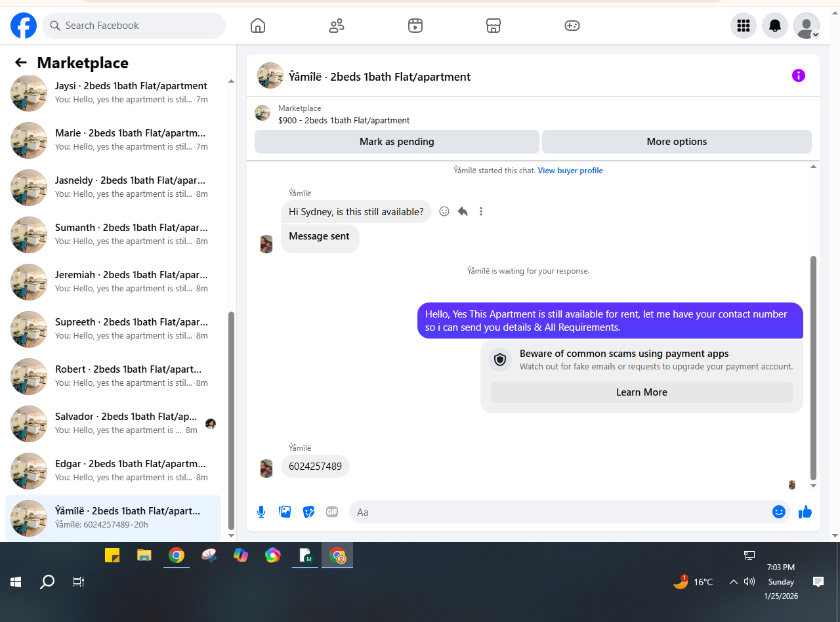Open the account profile menu
The width and height of the screenshot is (840, 622).
click(x=807, y=26)
